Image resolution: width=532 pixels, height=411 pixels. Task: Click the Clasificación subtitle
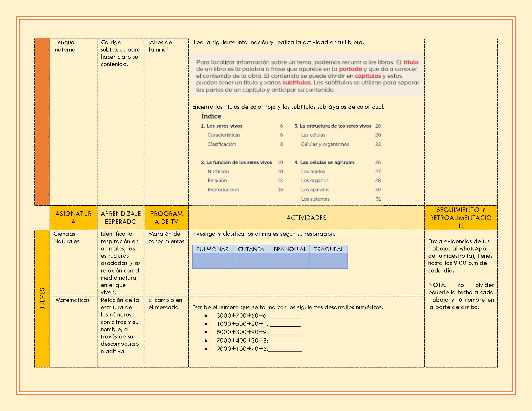(222, 144)
